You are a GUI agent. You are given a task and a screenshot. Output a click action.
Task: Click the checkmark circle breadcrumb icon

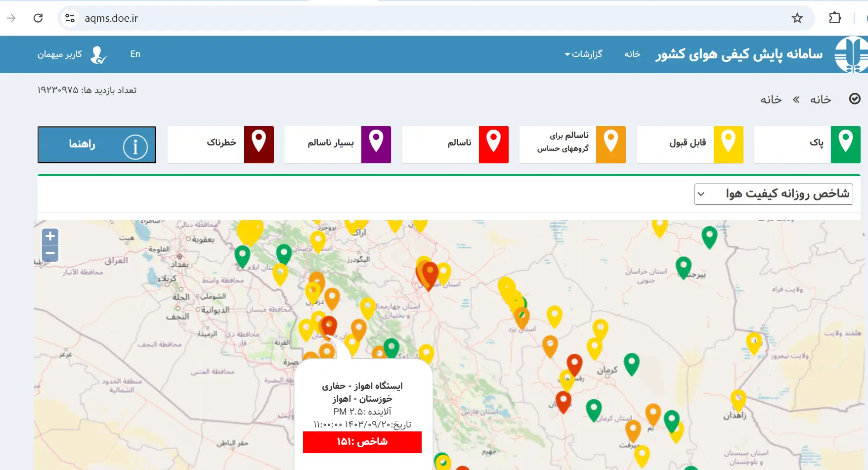(855, 99)
